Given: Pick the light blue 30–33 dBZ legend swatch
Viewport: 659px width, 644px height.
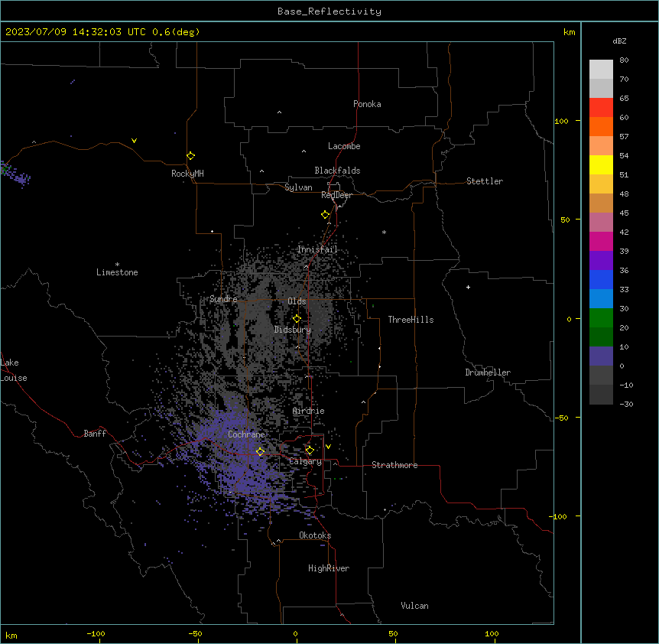Looking at the screenshot, I should click(x=601, y=299).
